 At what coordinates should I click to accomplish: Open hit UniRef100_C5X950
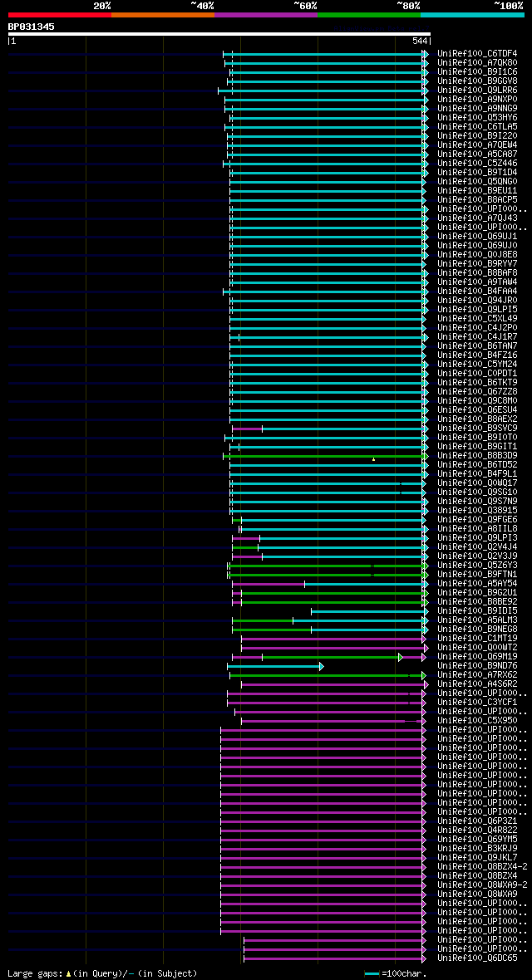477,721
